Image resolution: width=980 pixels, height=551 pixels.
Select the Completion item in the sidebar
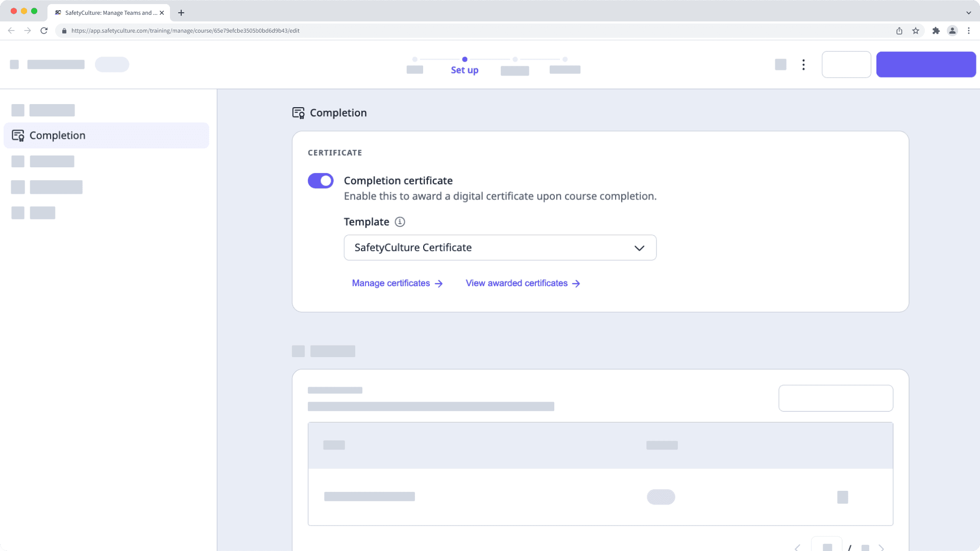pyautogui.click(x=57, y=135)
